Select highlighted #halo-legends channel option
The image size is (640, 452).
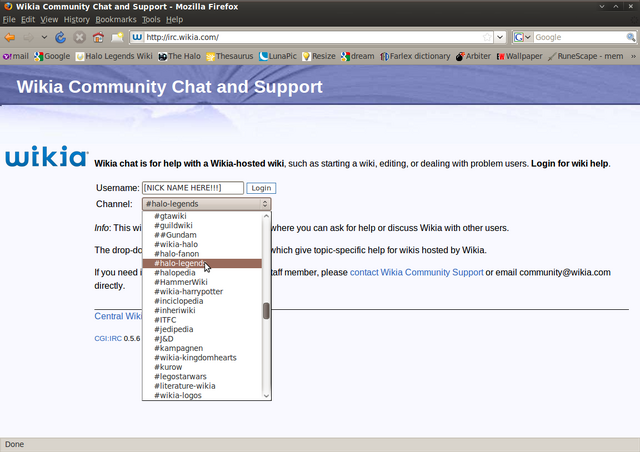(202, 263)
